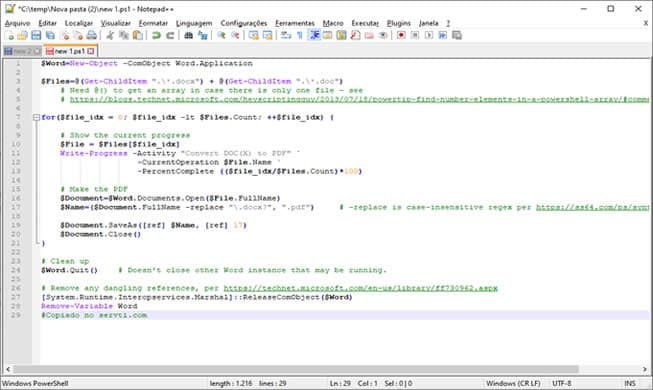653x390 pixels.
Task: Click the green Undo arrow icon
Action: click(156, 35)
